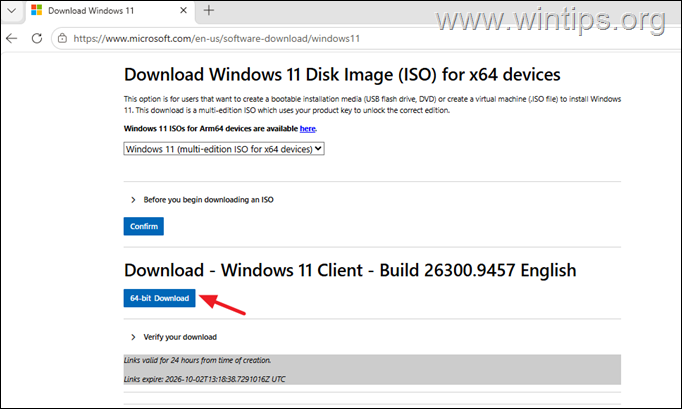Click 'Links valid for 24 hours' note

pos(197,360)
